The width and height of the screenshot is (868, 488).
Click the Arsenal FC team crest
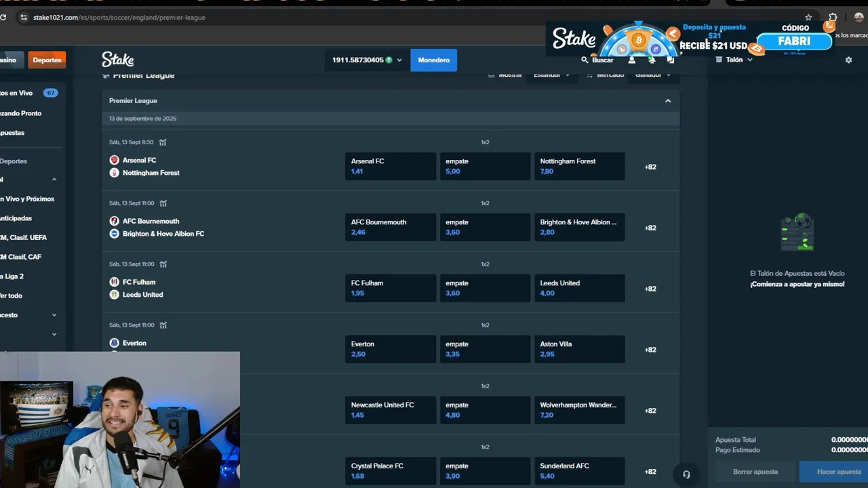114,160
